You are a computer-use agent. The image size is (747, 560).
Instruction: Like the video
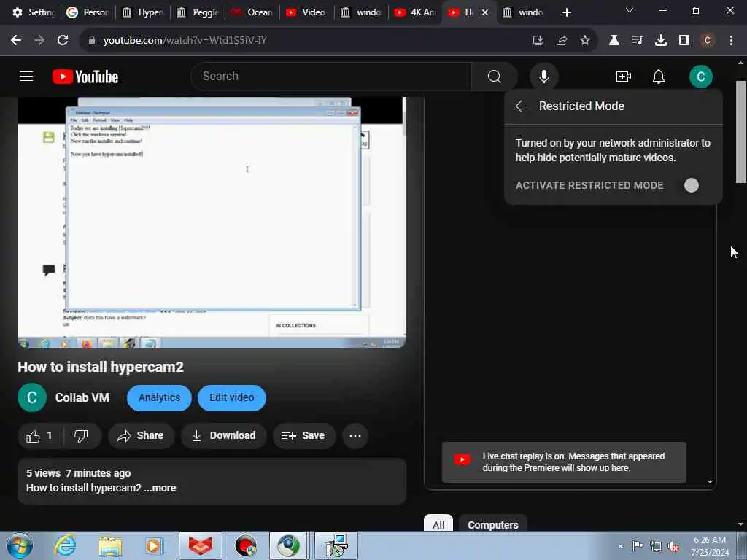click(39, 436)
